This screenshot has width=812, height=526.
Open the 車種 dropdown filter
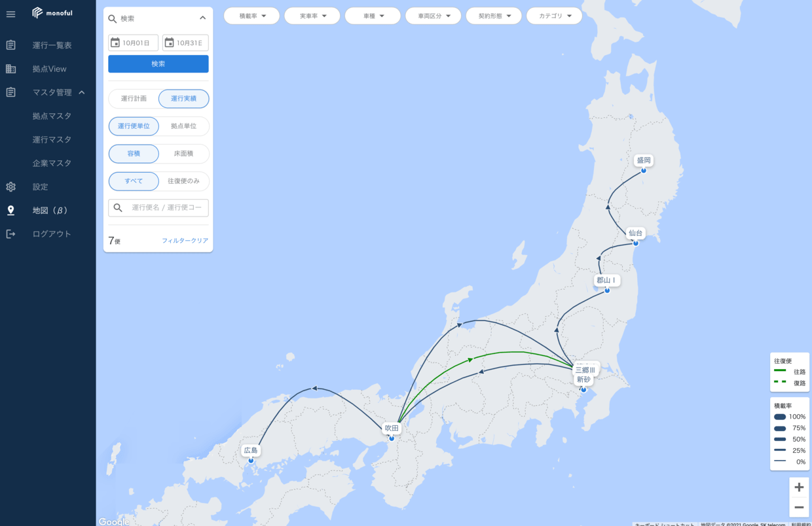[x=373, y=16]
